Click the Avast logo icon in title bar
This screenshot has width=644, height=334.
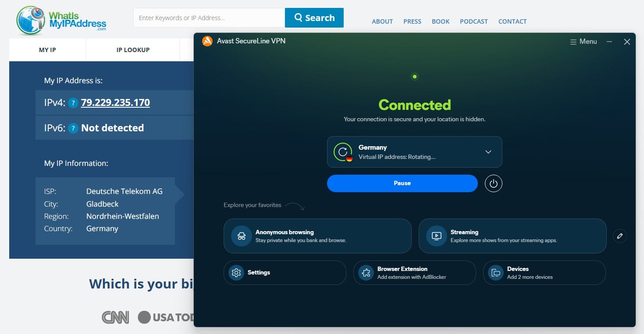coord(207,41)
